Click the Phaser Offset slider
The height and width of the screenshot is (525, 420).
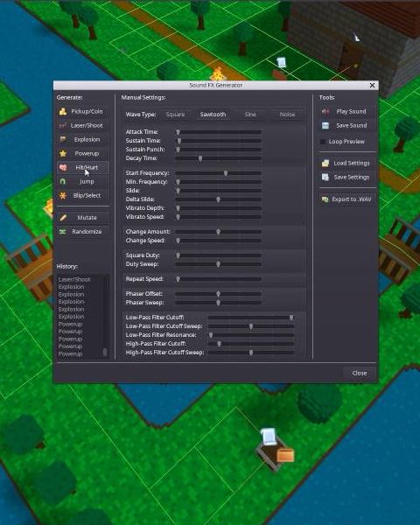[x=218, y=294]
